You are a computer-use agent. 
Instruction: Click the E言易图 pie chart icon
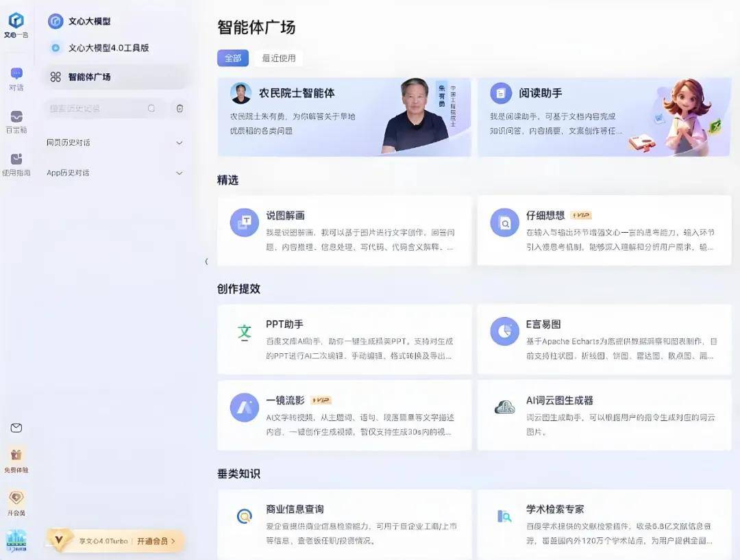pos(504,331)
